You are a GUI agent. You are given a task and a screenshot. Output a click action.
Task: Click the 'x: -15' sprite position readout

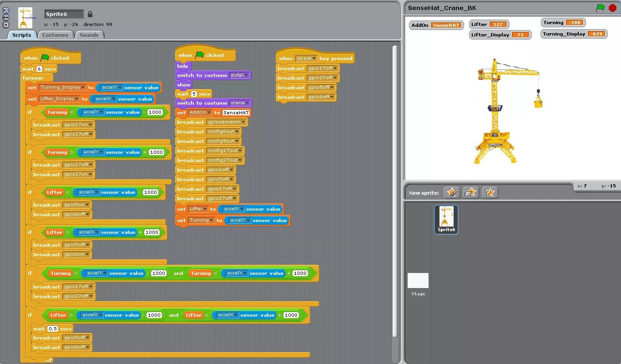52,25
